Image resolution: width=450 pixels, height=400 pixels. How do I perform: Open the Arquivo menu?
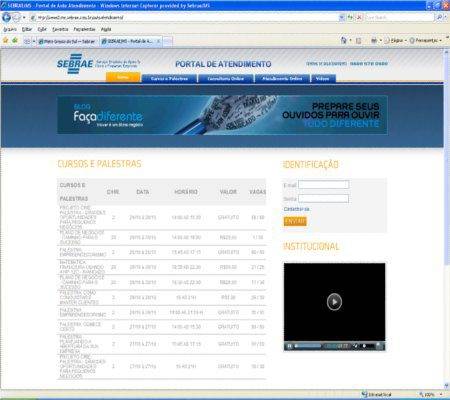[x=10, y=29]
